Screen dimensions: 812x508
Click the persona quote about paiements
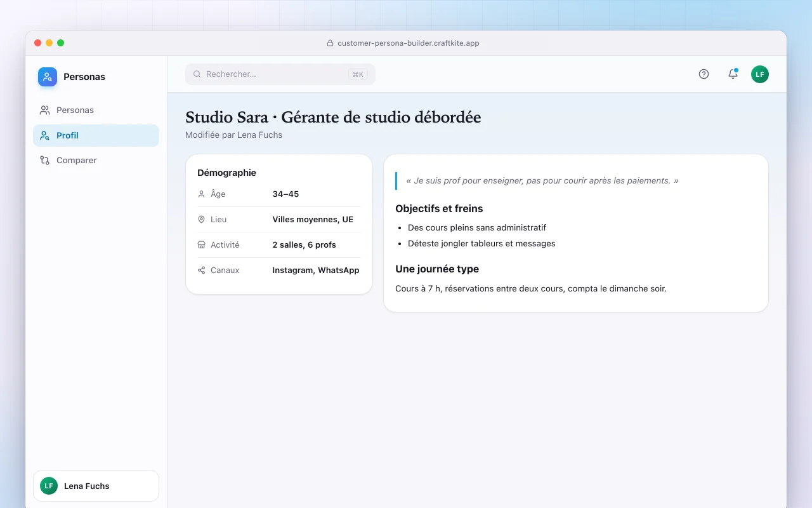(542, 181)
